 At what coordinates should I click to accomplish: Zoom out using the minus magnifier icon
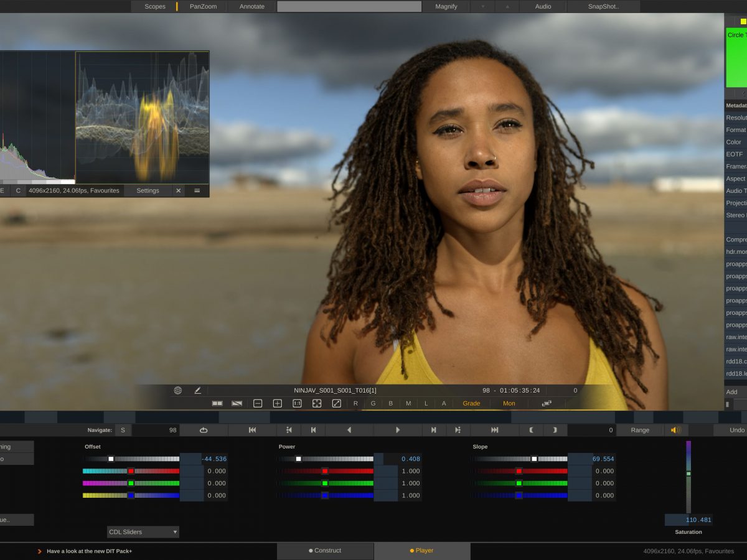point(257,403)
